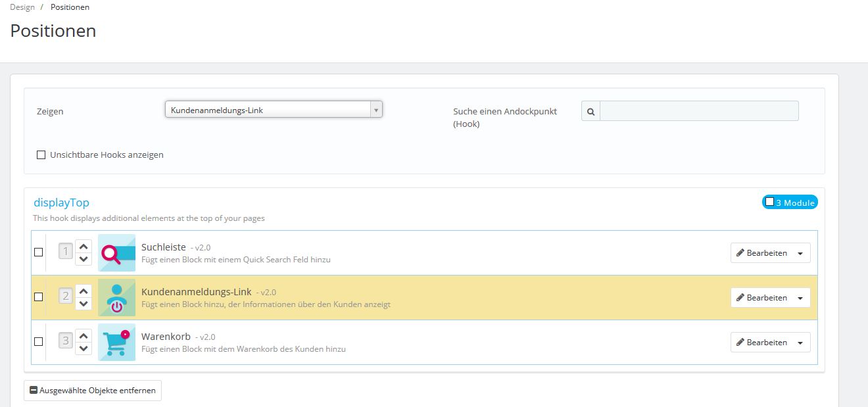868x407 pixels.
Task: Move Warenkorb down one position
Action: click(x=84, y=348)
